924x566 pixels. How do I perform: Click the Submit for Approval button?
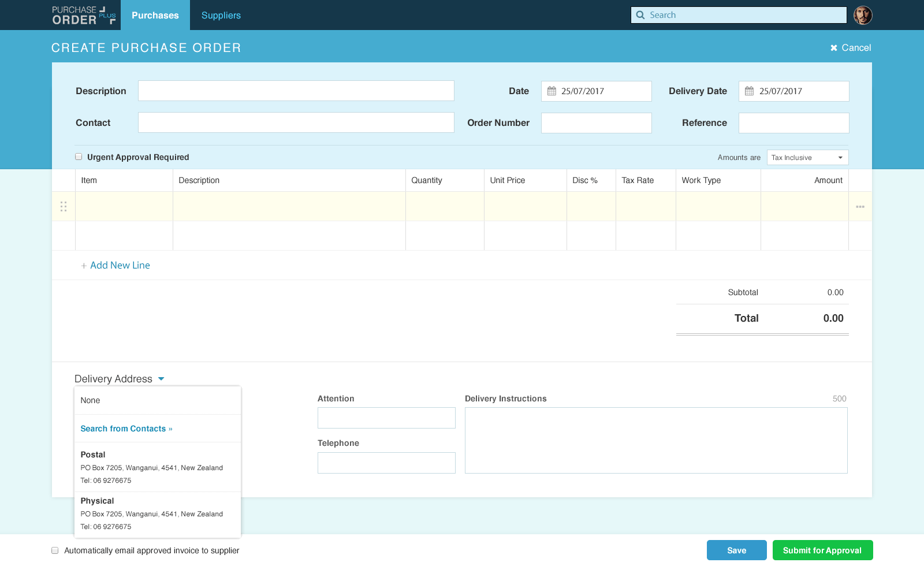pos(822,550)
